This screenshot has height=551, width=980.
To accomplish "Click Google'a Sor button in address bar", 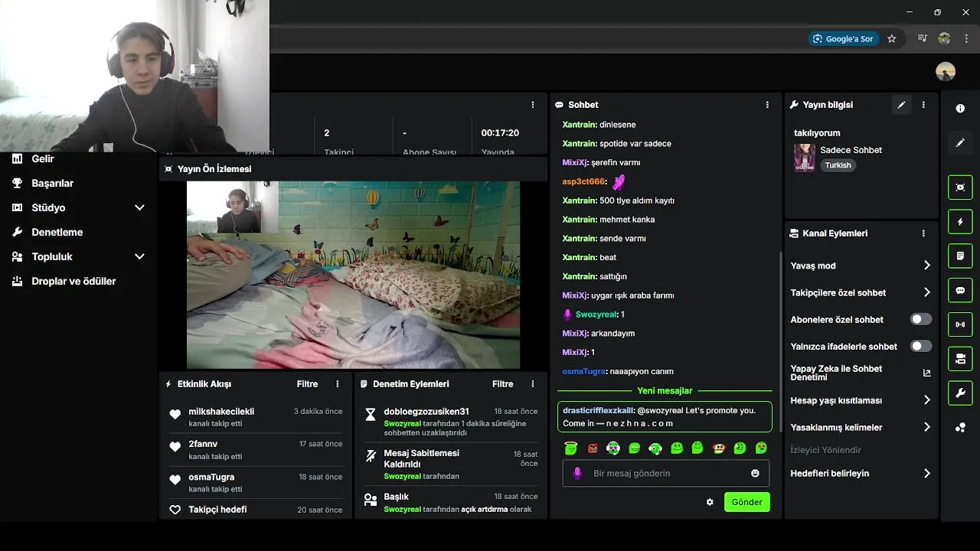I will click(843, 38).
